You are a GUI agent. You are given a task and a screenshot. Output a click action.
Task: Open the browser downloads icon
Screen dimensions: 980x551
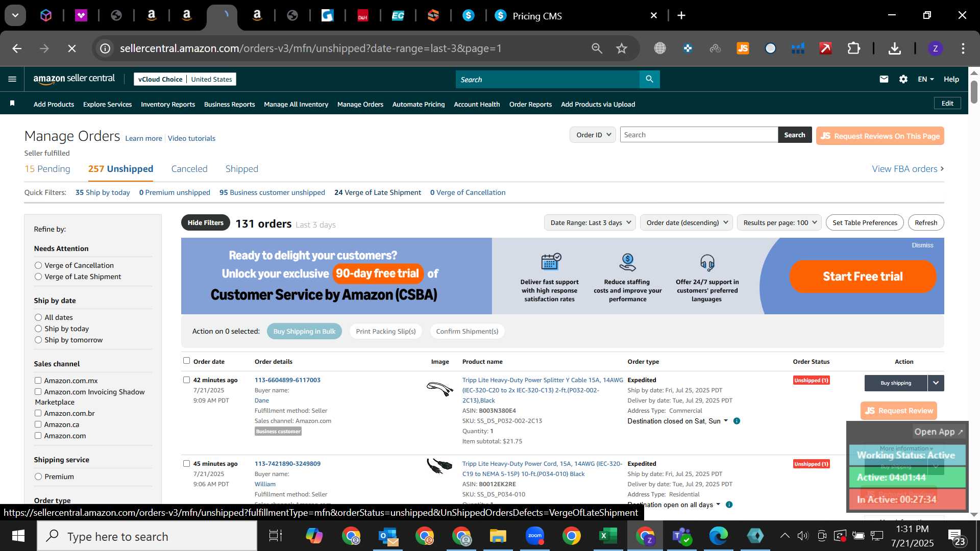[x=894, y=48]
